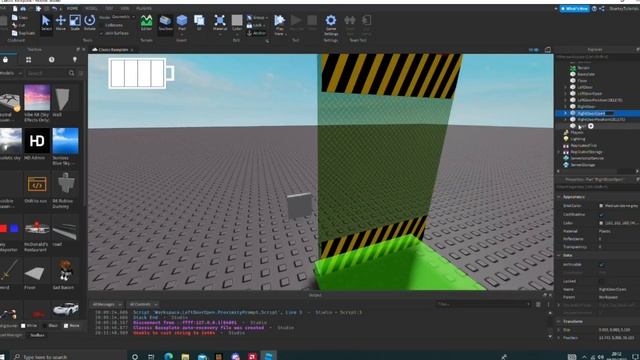Click the What's New button
640x360 pixels.
click(575, 9)
